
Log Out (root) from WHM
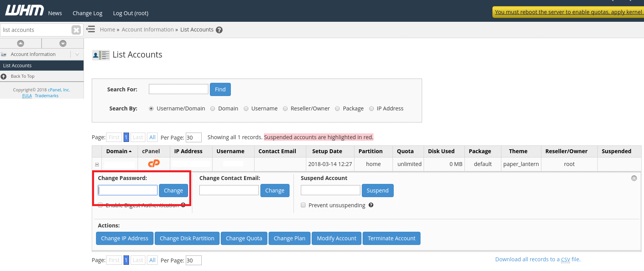coord(131,13)
